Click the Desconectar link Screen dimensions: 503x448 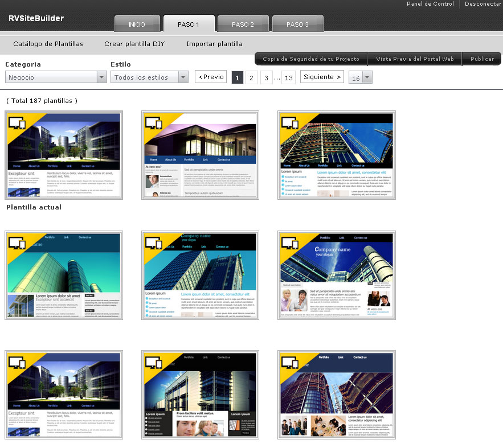(x=483, y=4)
